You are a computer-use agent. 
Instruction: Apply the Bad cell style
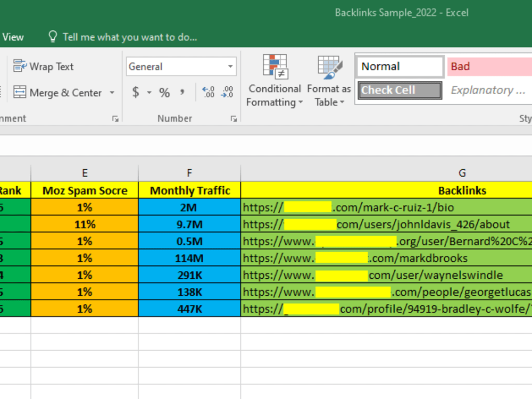[x=489, y=66]
